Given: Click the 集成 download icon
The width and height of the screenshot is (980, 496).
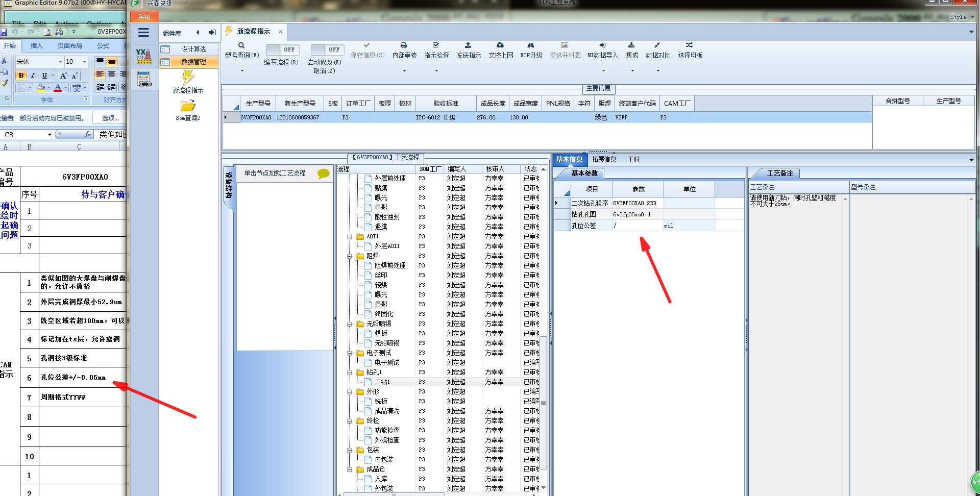Looking at the screenshot, I should pos(631,45).
